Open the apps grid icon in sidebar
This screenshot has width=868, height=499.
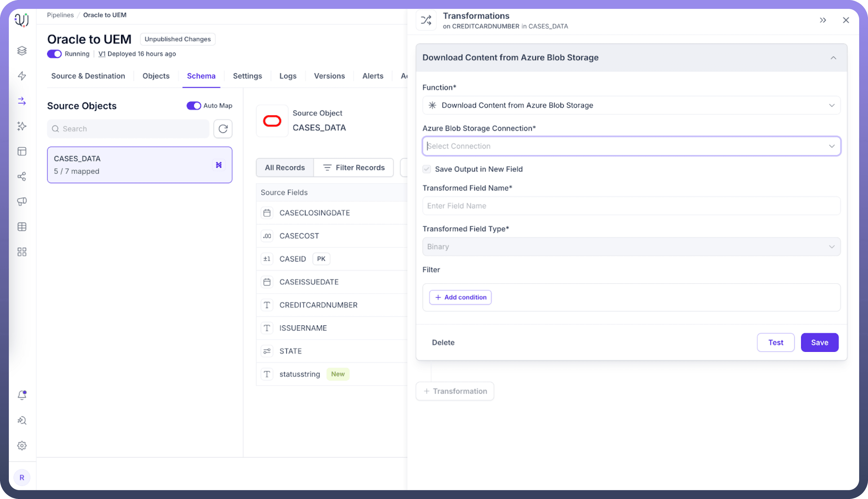[x=22, y=252]
